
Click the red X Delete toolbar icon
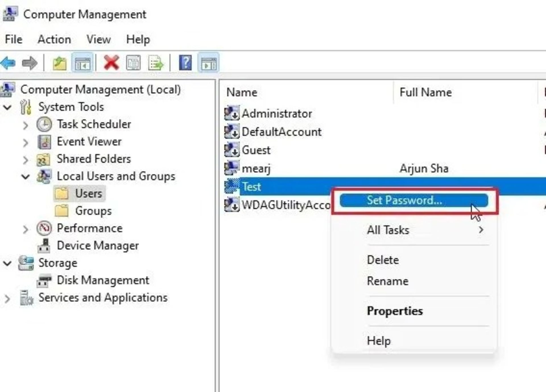coord(111,63)
